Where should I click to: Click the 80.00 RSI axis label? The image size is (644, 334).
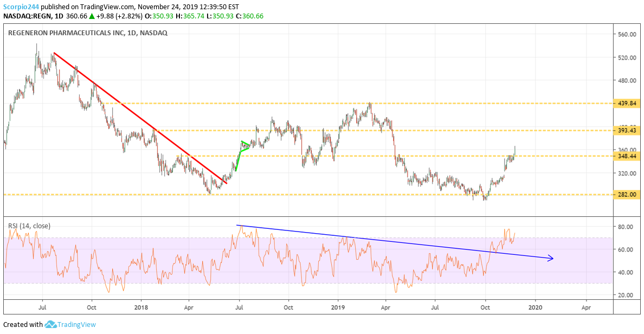pos(625,227)
